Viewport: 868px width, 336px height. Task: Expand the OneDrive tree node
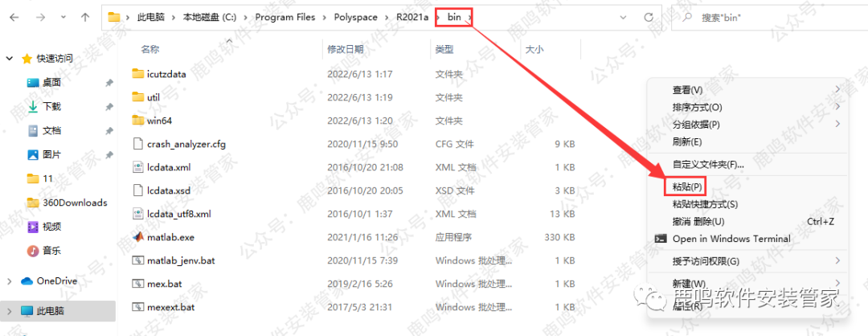pyautogui.click(x=10, y=281)
